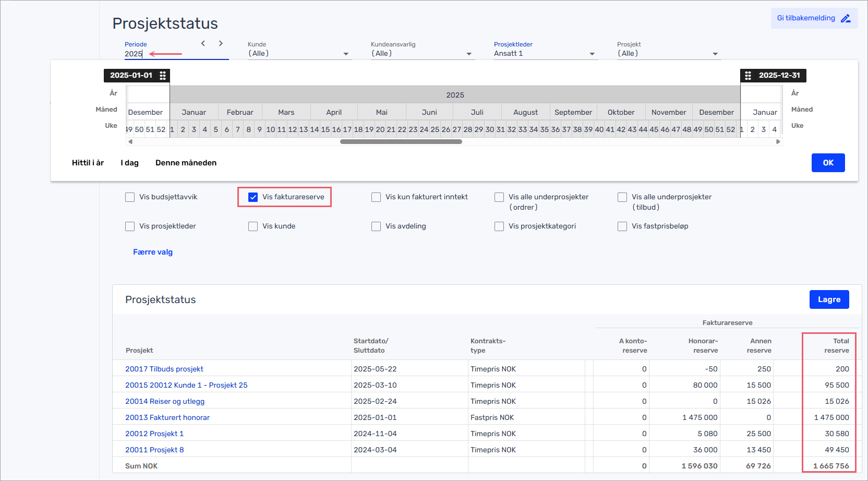This screenshot has width=868, height=481.
Task: Click the timeline scroll right arrow
Action: [778, 141]
